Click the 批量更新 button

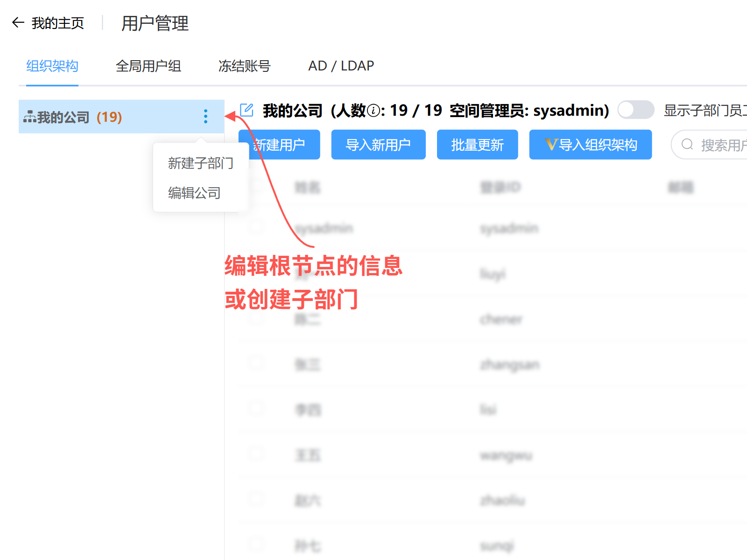click(x=478, y=145)
